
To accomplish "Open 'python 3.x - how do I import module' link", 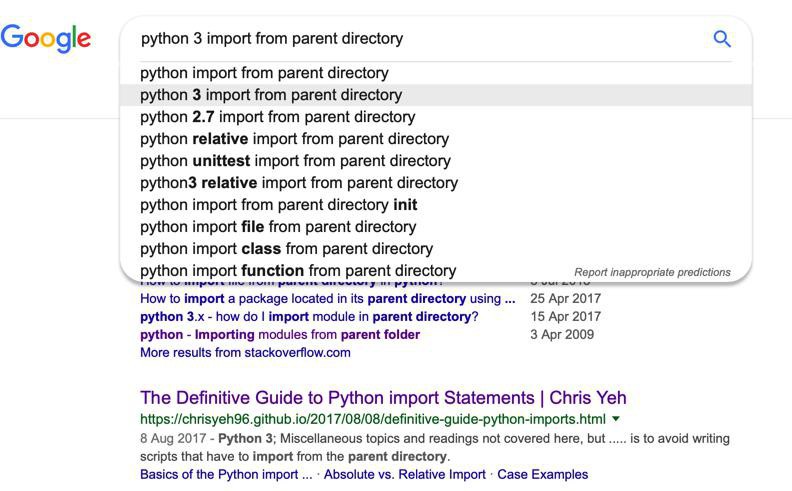I will [309, 317].
